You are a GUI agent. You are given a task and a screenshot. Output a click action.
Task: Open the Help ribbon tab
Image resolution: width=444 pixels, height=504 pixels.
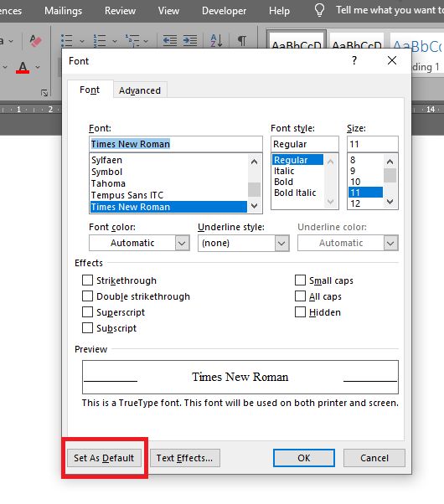(x=279, y=11)
